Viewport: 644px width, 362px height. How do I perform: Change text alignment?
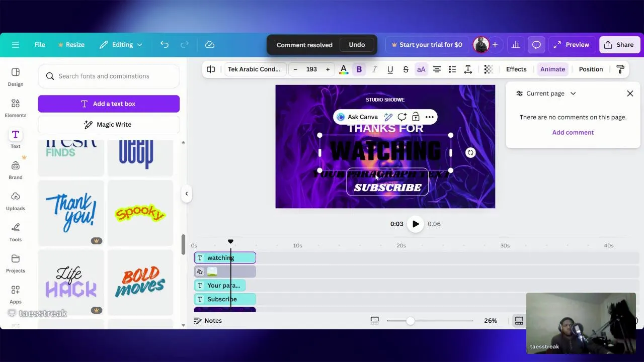(437, 69)
